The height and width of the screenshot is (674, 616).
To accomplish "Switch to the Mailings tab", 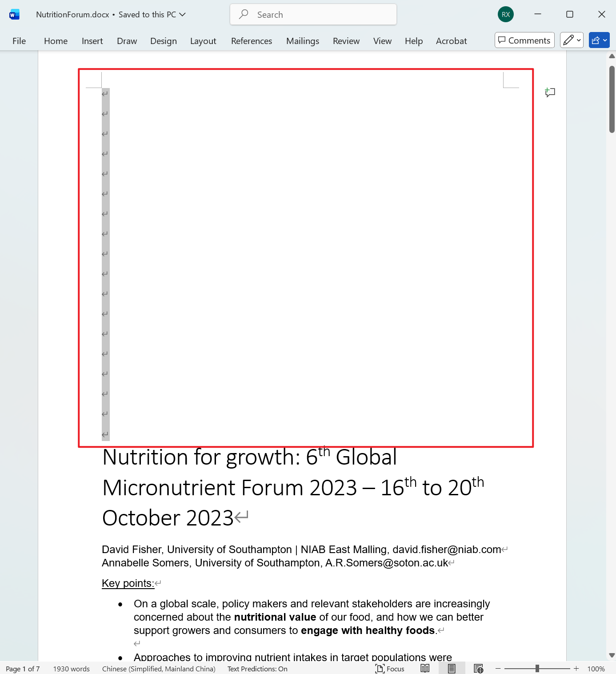I will point(302,40).
